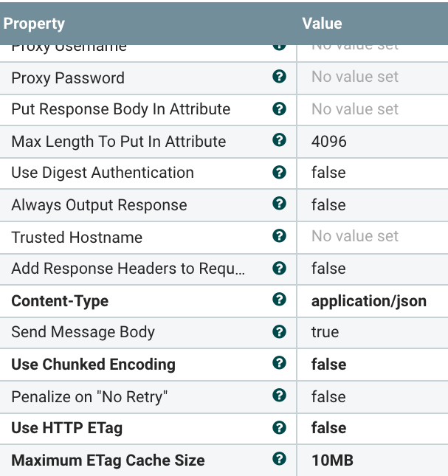The height and width of the screenshot is (476, 448).
Task: Click help icon for Use HTTP ETag
Action: click(x=279, y=427)
